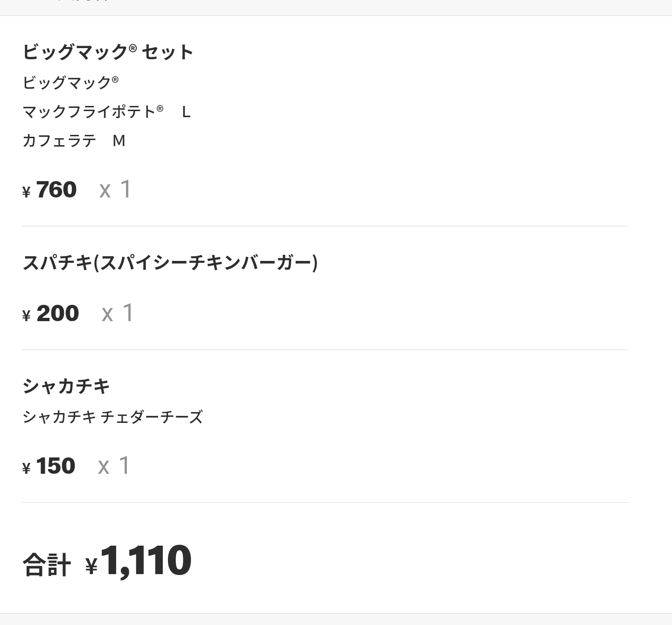Open the シャカチキ item title
This screenshot has height=625, width=672.
(x=66, y=386)
